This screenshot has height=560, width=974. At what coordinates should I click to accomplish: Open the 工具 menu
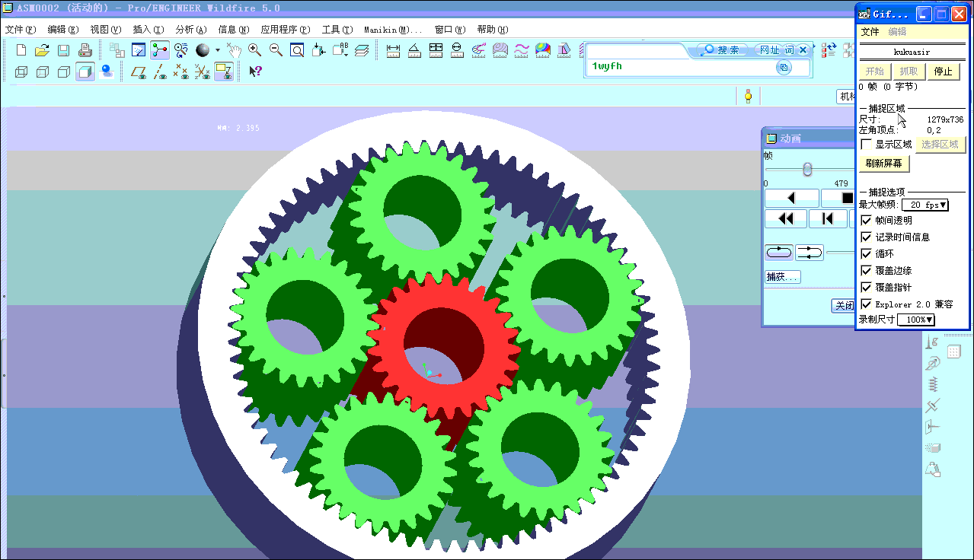tap(337, 30)
